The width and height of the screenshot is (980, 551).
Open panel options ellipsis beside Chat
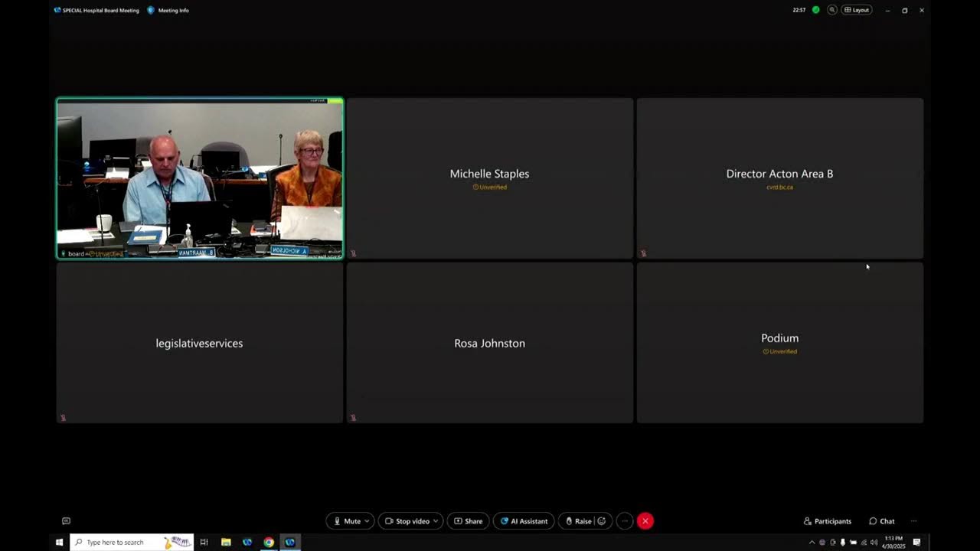click(913, 521)
